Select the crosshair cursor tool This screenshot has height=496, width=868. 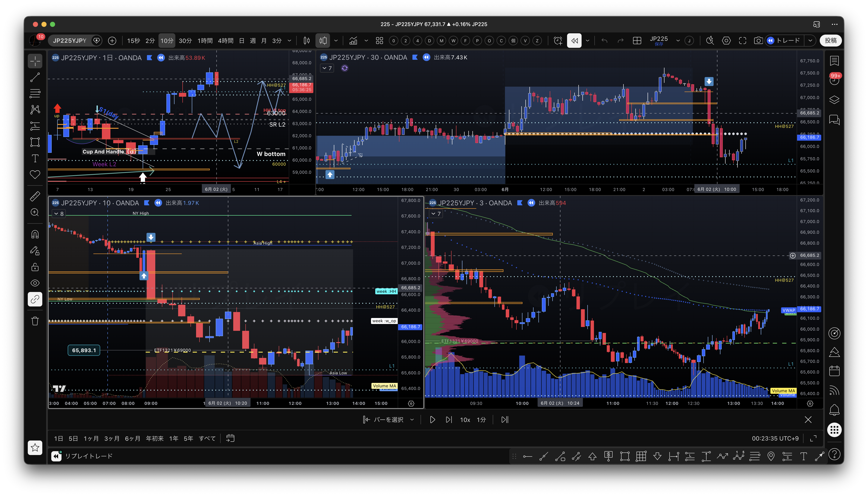tap(35, 61)
